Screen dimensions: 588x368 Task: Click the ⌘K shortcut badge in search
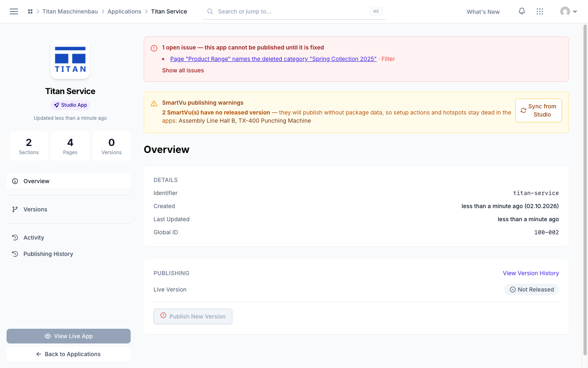coord(376,11)
